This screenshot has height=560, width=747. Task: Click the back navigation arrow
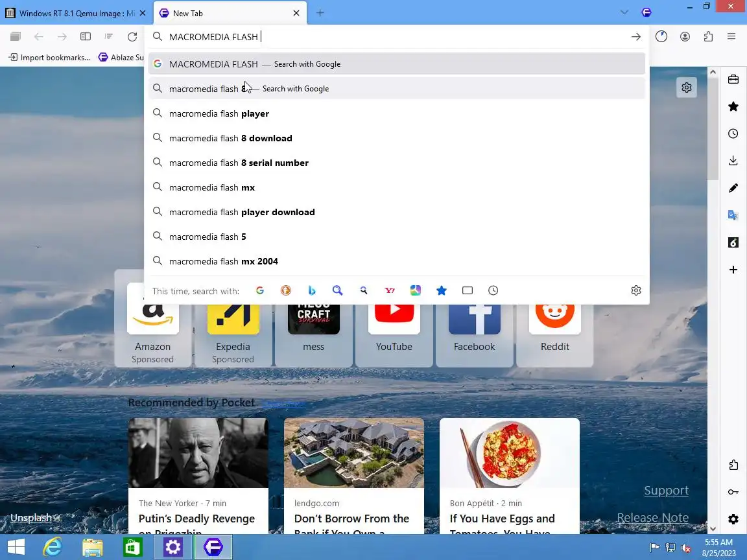[39, 37]
